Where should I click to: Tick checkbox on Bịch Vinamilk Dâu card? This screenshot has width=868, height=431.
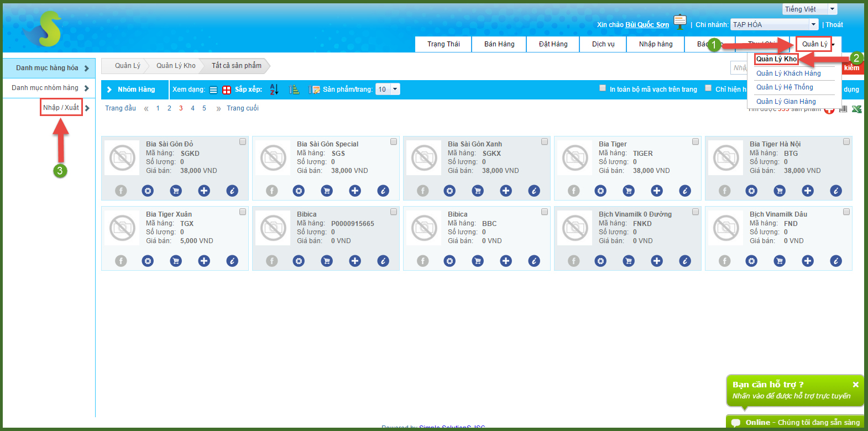click(846, 212)
